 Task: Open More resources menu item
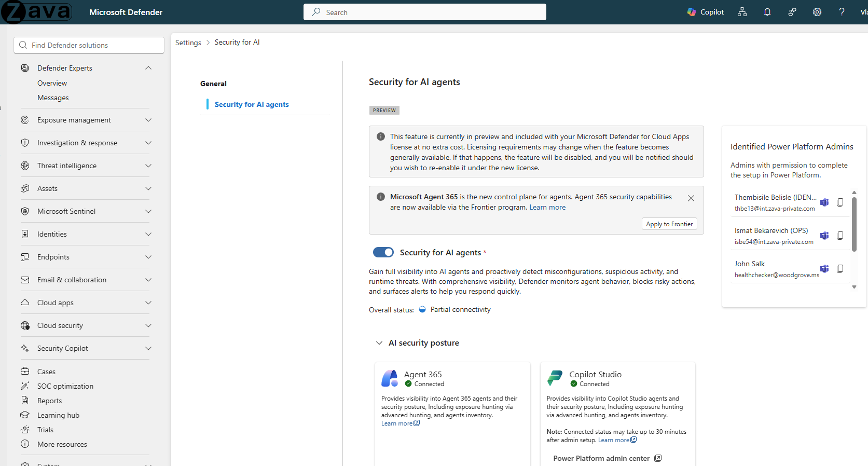click(x=62, y=444)
